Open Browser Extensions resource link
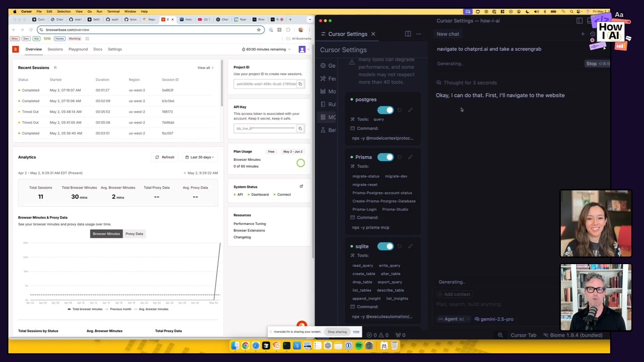644x362 pixels. pos(249,230)
